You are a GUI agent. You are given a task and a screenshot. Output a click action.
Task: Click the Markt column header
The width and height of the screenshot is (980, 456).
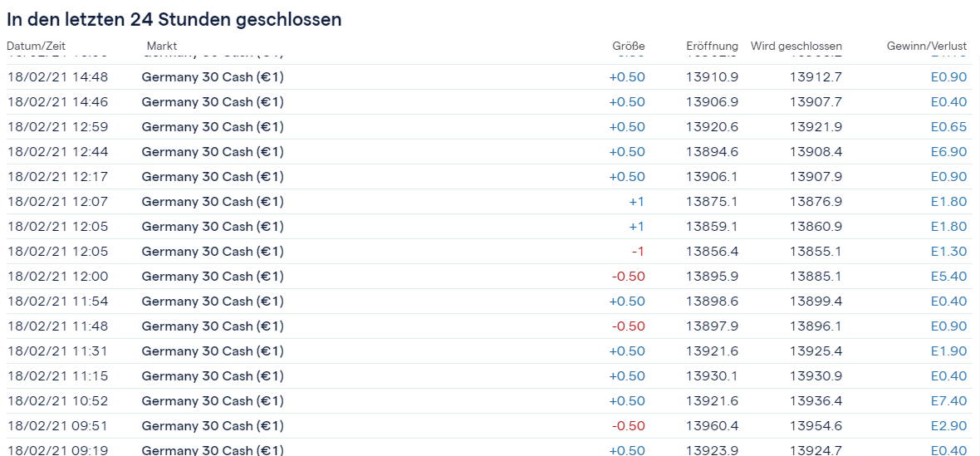[x=162, y=45]
